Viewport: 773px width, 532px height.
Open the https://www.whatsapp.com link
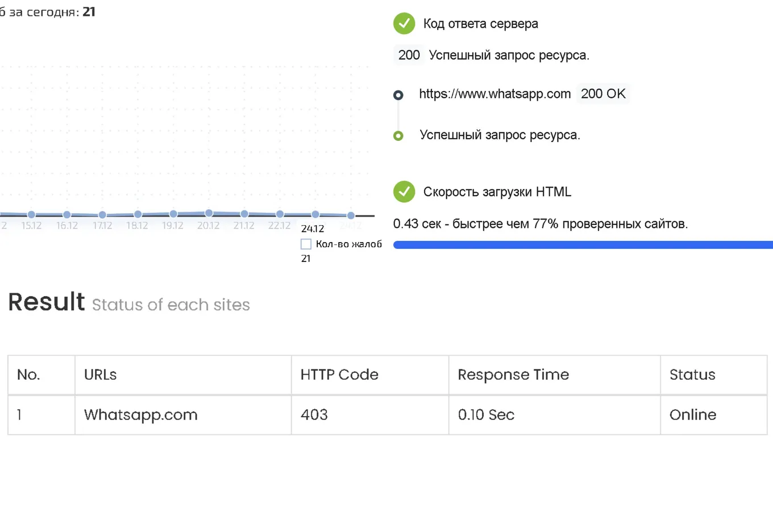(495, 94)
